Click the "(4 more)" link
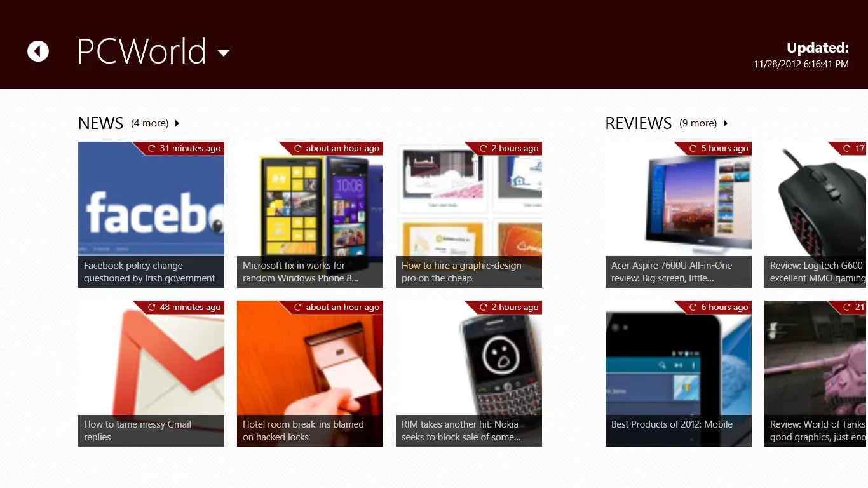The image size is (868, 488). pos(150,123)
